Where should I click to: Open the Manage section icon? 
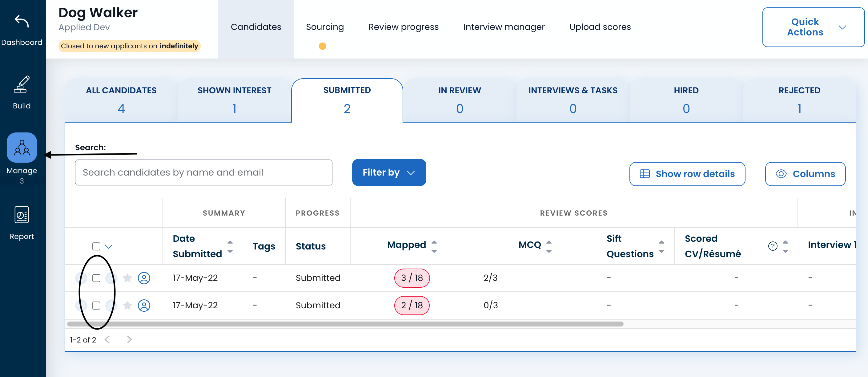click(22, 147)
